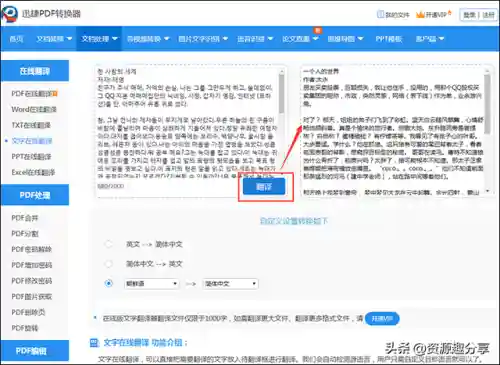Expand the 图片文字识别 navigation dropdown
The image size is (500, 365).
(x=203, y=39)
